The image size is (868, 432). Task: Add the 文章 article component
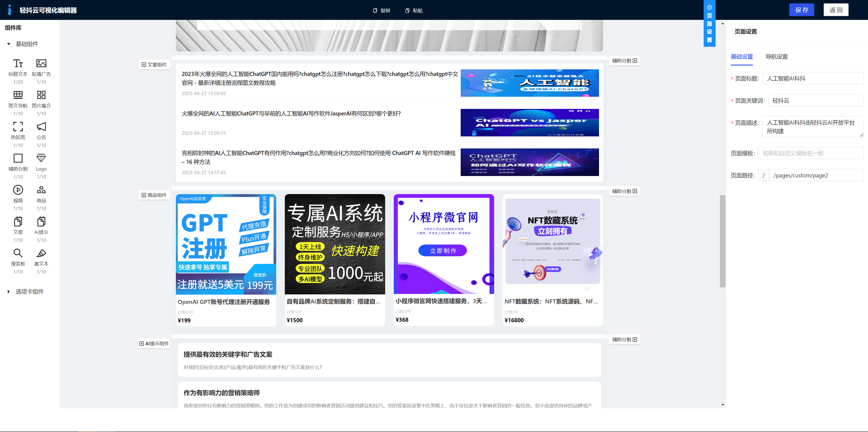tap(18, 229)
